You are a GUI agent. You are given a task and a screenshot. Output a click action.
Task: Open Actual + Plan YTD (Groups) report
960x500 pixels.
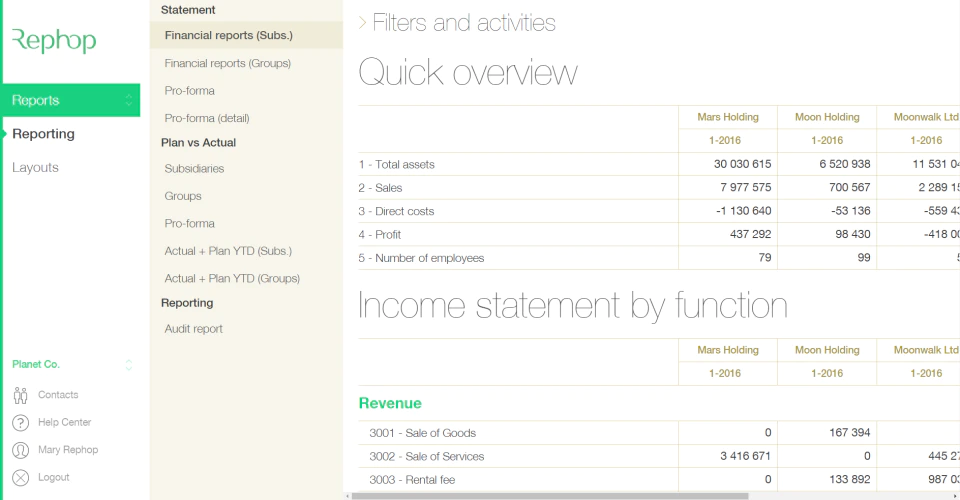(x=232, y=278)
